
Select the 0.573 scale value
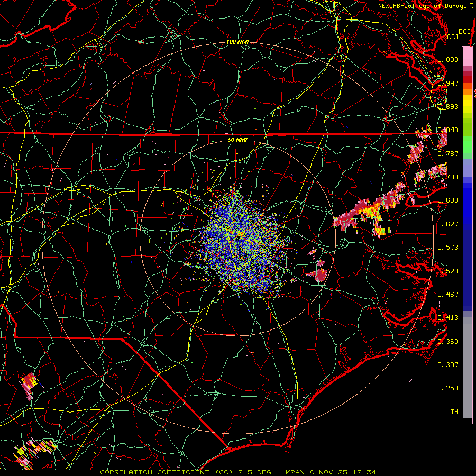pos(448,248)
